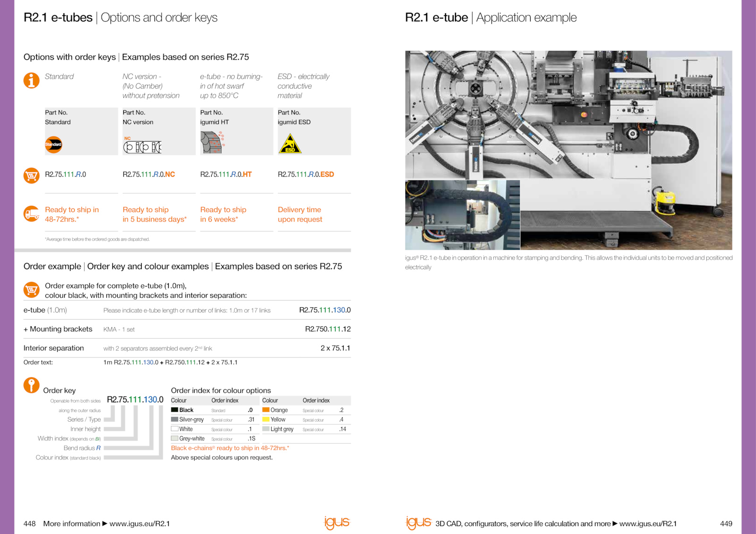Viewport: 756px width, 534px height.
Task: Click the Black colour swatch
Action: [174, 410]
